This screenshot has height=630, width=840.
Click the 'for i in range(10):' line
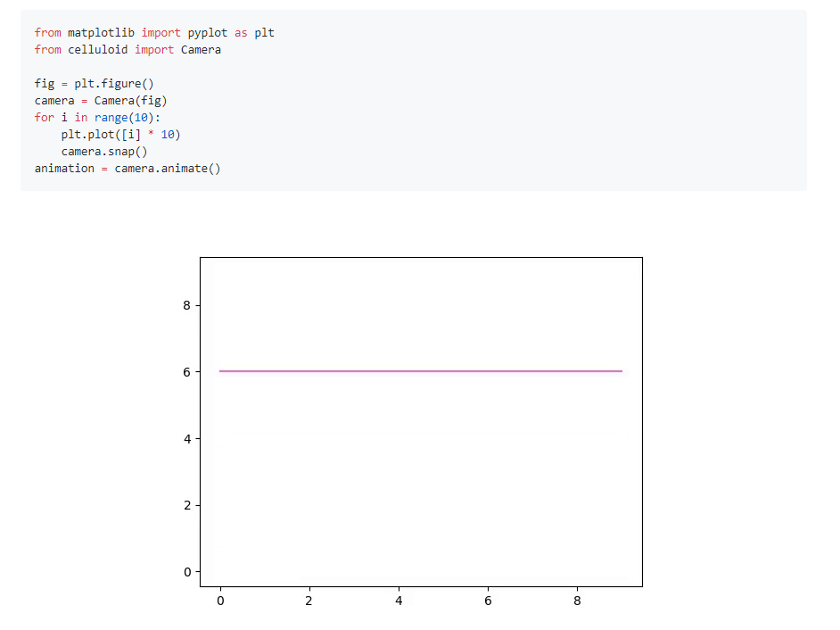click(x=97, y=118)
